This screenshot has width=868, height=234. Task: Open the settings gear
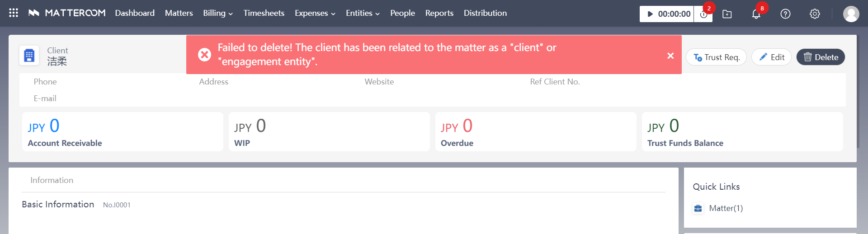coord(815,14)
